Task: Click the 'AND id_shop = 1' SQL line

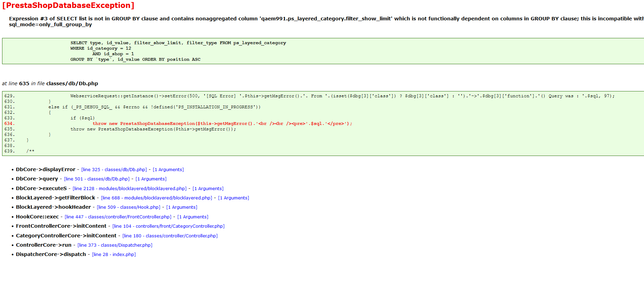Action: click(x=113, y=54)
